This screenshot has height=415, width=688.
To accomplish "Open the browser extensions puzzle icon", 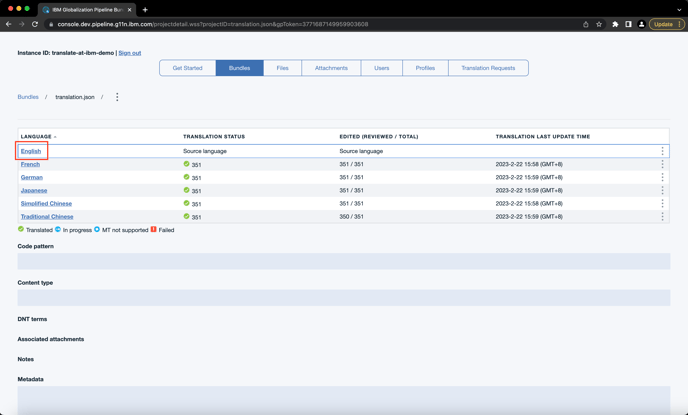I will point(615,24).
